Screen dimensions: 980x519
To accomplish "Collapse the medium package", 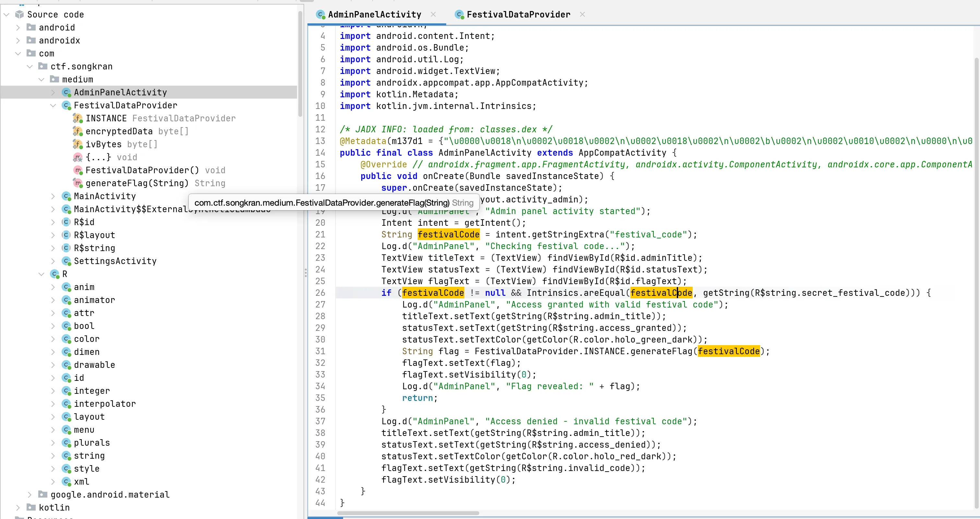I will (x=42, y=79).
